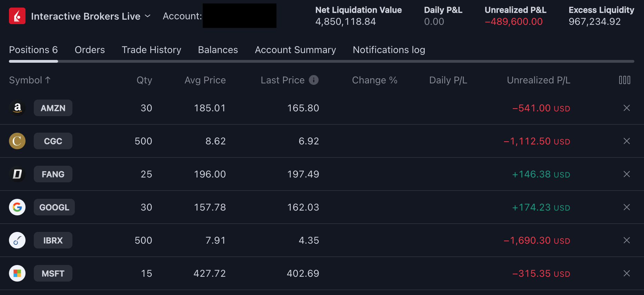Click the Last Price info icon

click(313, 80)
